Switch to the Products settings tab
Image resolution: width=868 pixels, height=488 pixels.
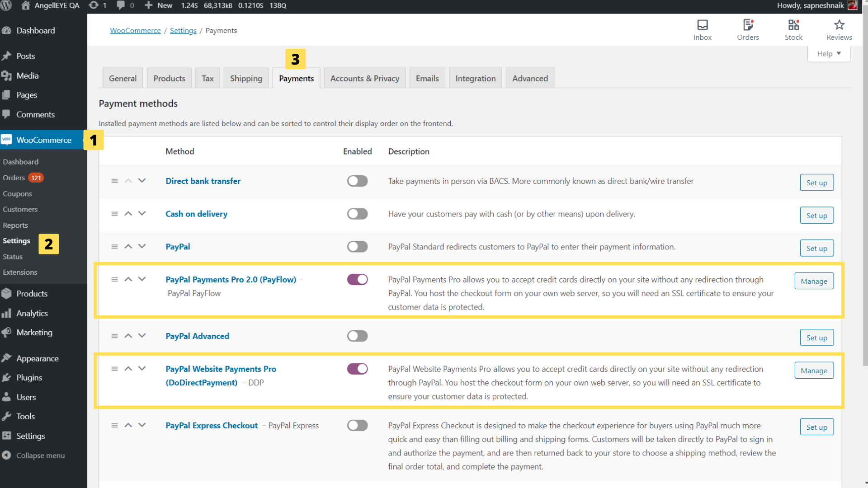click(x=169, y=78)
